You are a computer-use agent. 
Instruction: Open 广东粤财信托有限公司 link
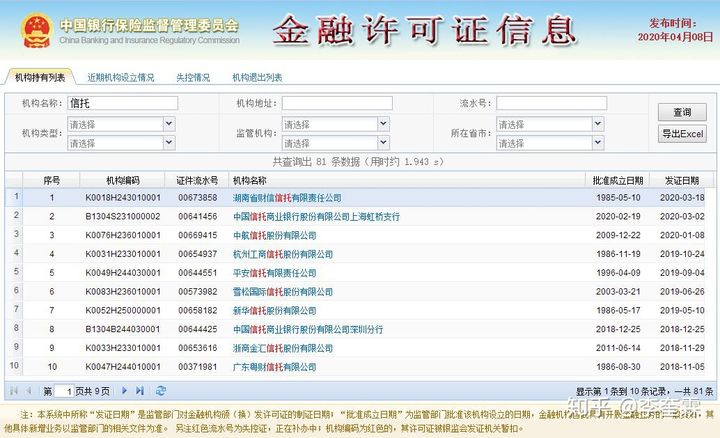pyautogui.click(x=275, y=367)
